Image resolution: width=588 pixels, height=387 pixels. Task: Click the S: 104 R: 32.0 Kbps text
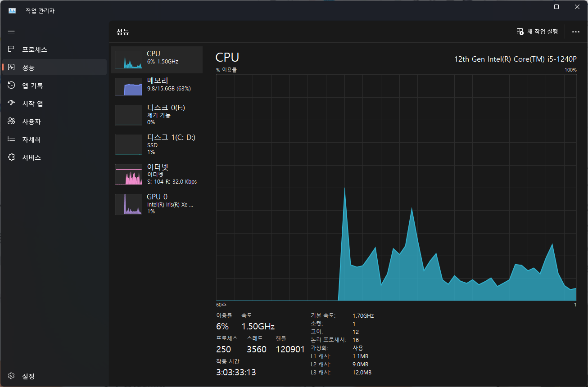(x=172, y=182)
